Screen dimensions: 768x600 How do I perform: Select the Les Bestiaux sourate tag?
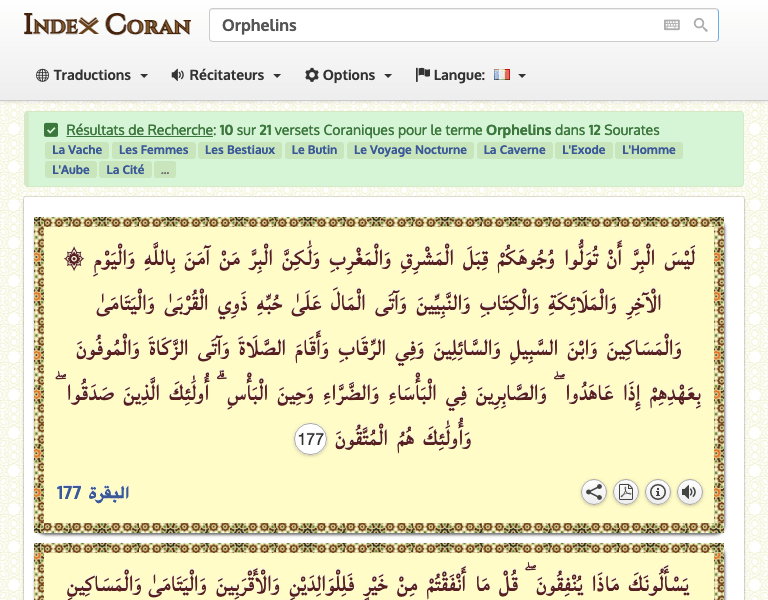tap(240, 150)
